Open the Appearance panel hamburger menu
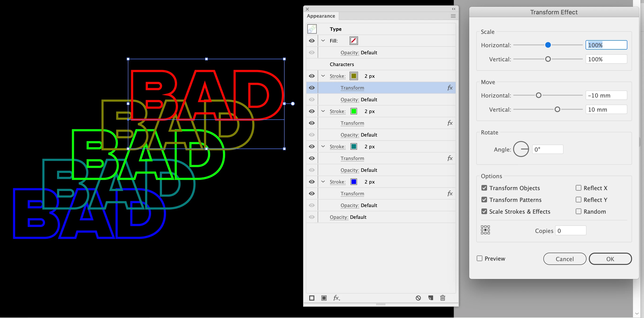 coord(453,16)
